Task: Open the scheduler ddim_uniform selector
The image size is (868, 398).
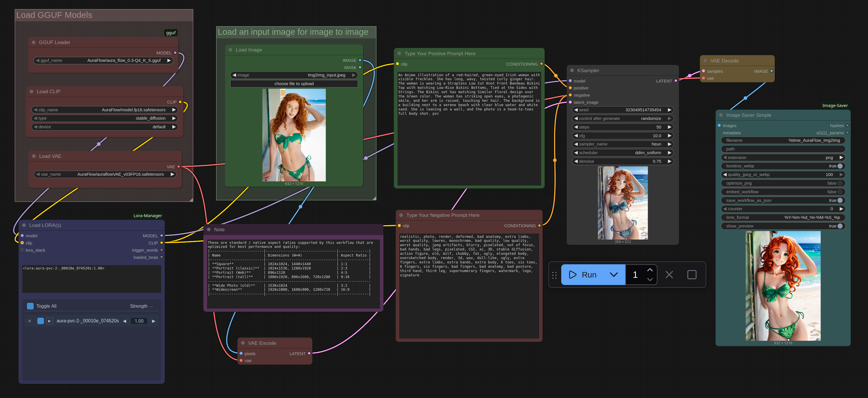Action: (x=622, y=153)
